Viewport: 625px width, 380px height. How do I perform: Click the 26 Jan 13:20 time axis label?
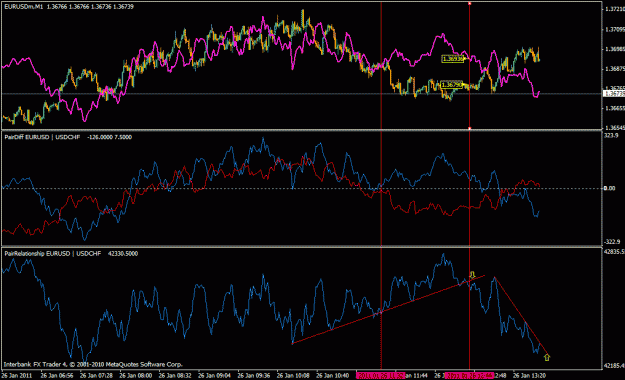pos(529,376)
